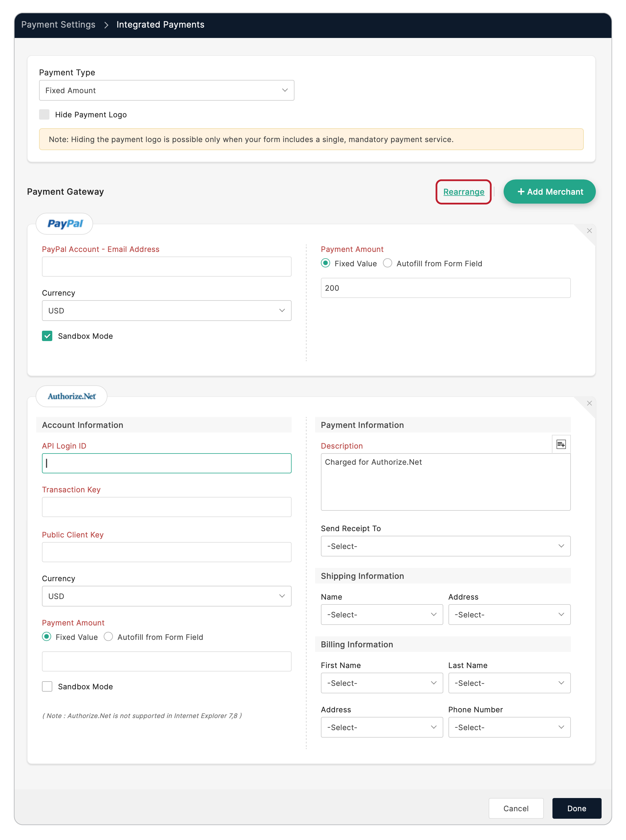Open the Payment Type dropdown

click(166, 90)
